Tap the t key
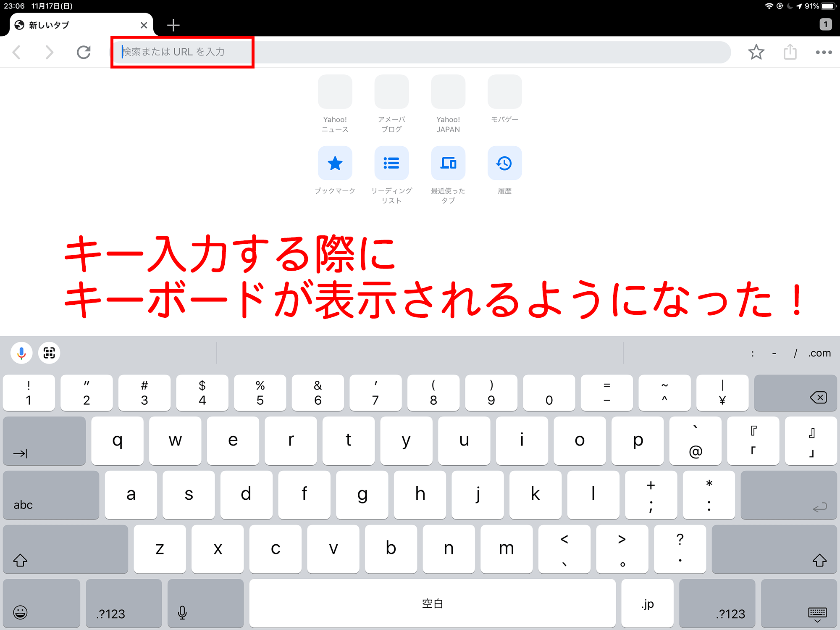This screenshot has height=630, width=840. pyautogui.click(x=349, y=441)
